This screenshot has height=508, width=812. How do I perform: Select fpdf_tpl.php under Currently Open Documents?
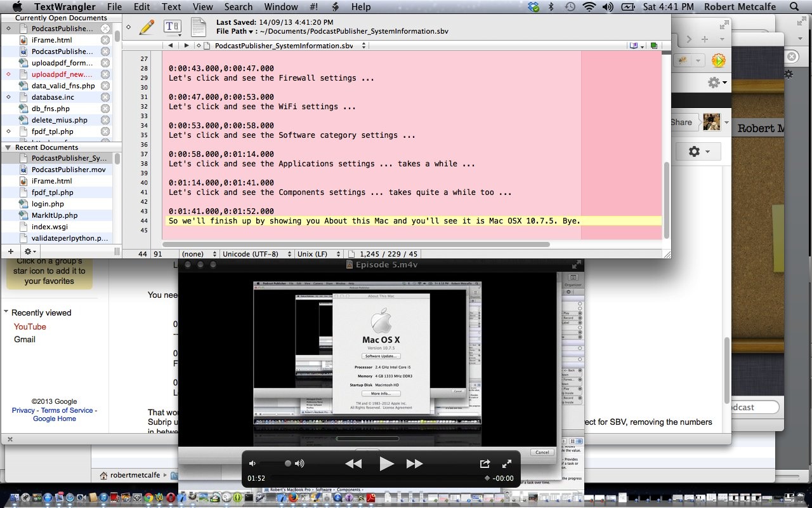click(52, 131)
